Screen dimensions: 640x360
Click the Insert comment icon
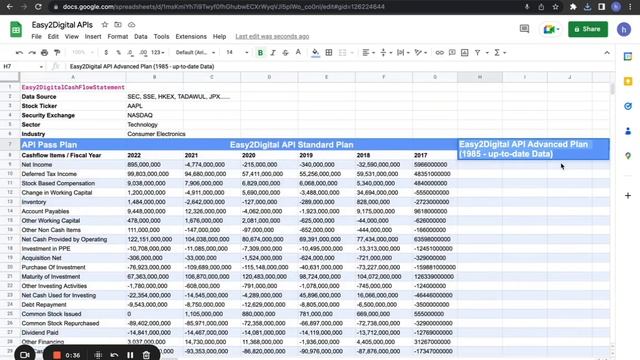point(452,53)
